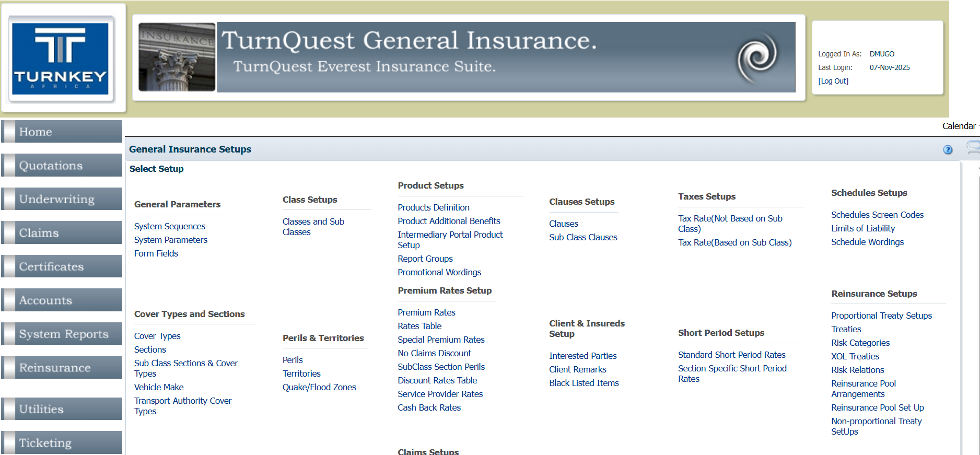Open Sub Class Clauses
The height and width of the screenshot is (455, 980).
[x=583, y=237]
